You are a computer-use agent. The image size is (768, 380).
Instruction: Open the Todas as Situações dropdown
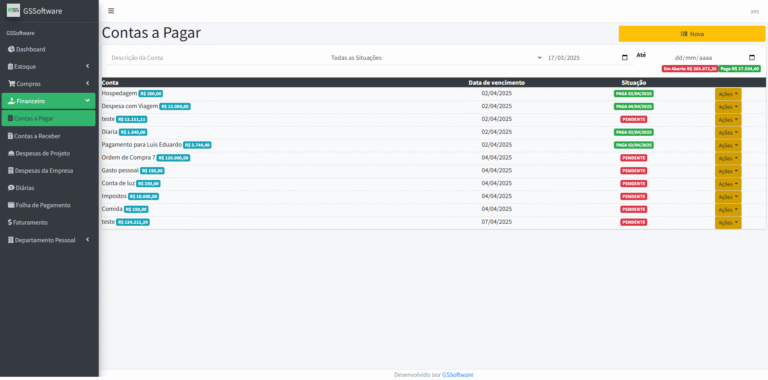(x=435, y=58)
